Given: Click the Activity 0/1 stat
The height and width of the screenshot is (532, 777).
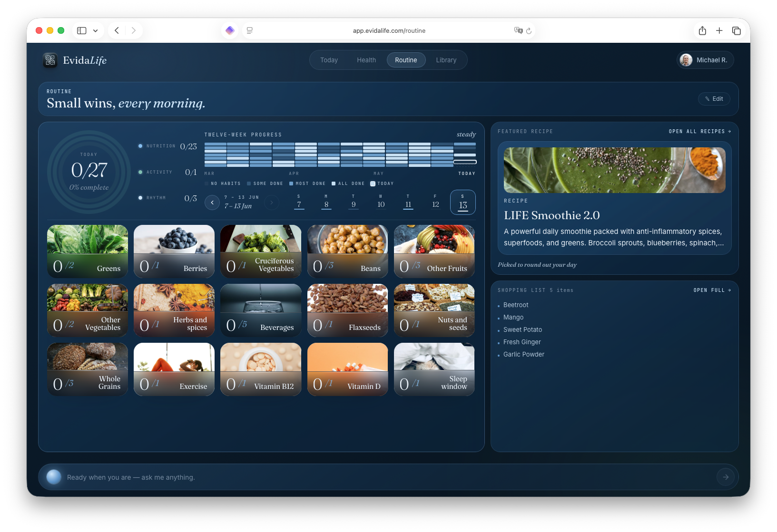Looking at the screenshot, I should 167,172.
